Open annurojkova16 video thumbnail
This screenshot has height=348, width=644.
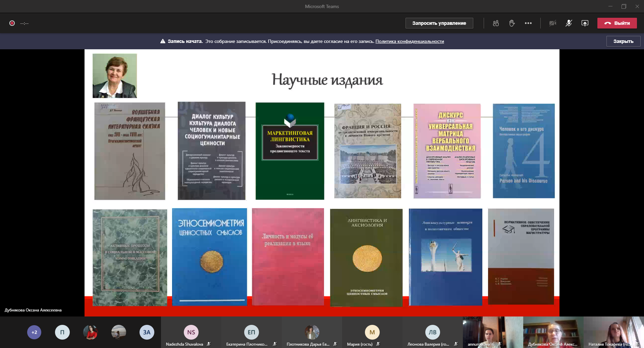click(493, 332)
